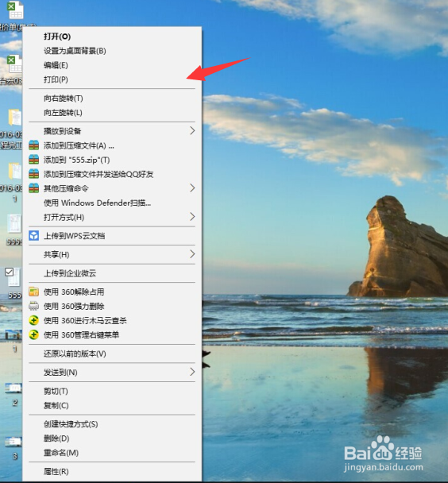Screen dimensions: 448x483
Task: Click the shredder icon beside 使用 360强力删除
Action: pyautogui.click(x=34, y=306)
